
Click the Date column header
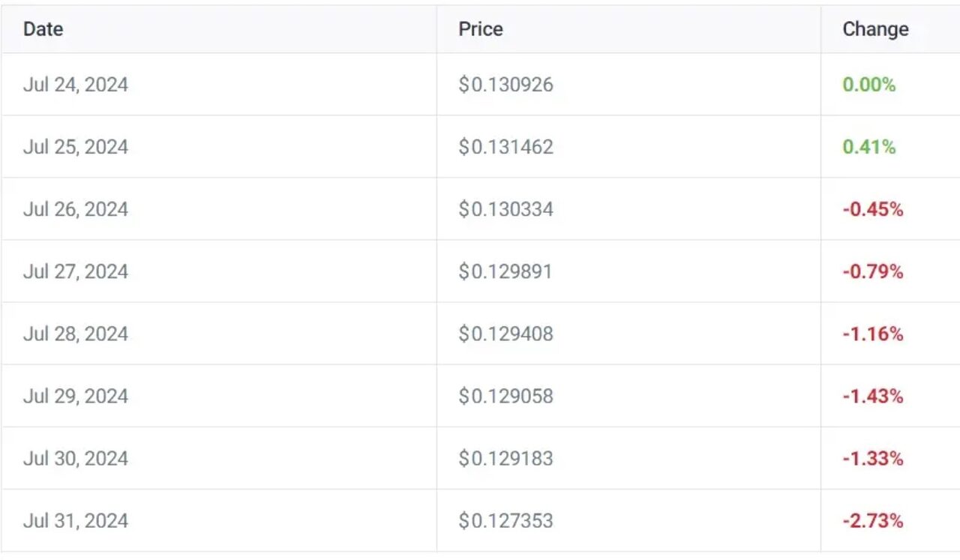[43, 29]
